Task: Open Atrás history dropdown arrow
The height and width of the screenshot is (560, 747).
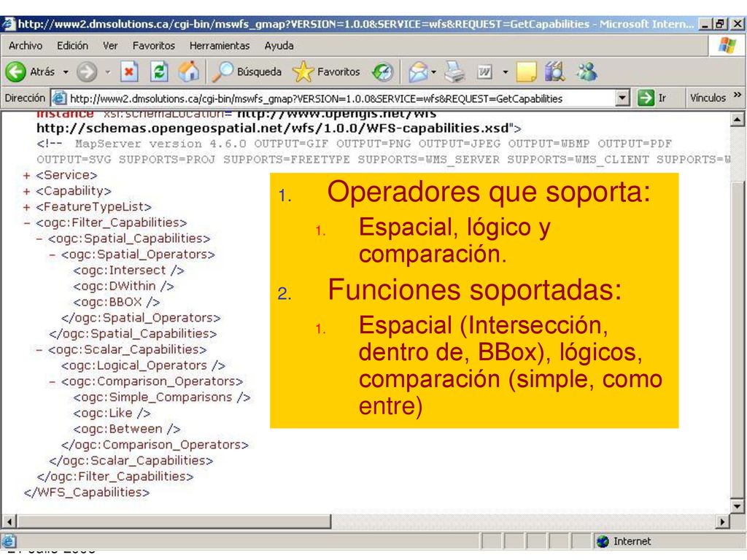Action: tap(66, 72)
